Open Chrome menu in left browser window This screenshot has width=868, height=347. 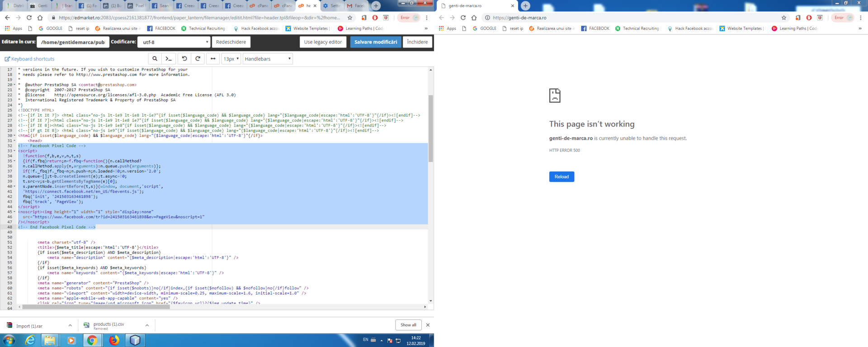pyautogui.click(x=427, y=18)
